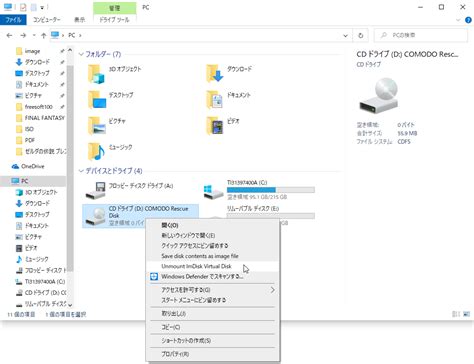The width and height of the screenshot is (474, 364).
Task: Open OneDrive in navigation pane
Action: click(x=33, y=166)
